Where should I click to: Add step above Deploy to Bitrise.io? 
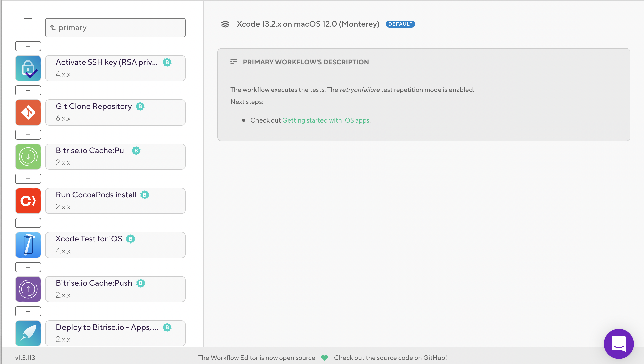coord(28,311)
